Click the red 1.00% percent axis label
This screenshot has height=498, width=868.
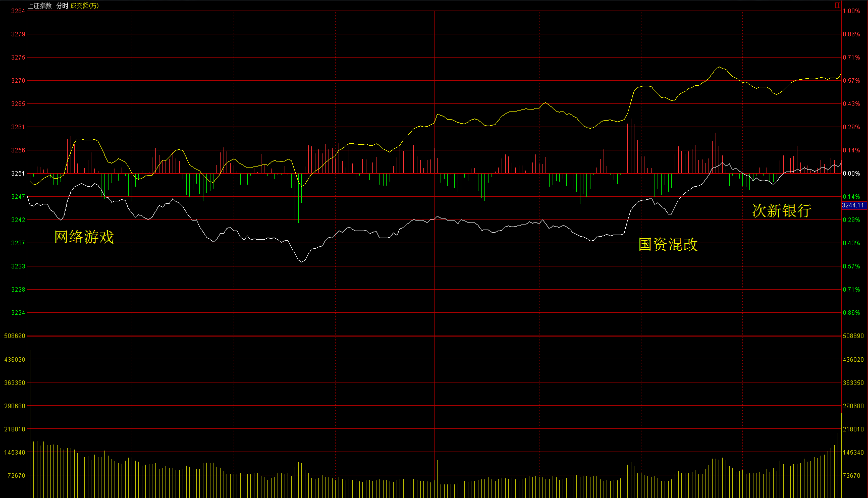pyautogui.click(x=851, y=11)
